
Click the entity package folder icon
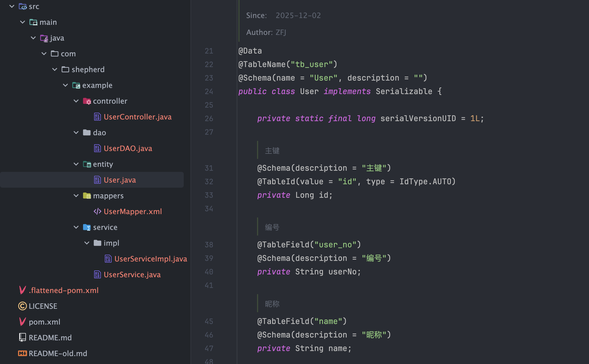tap(87, 164)
